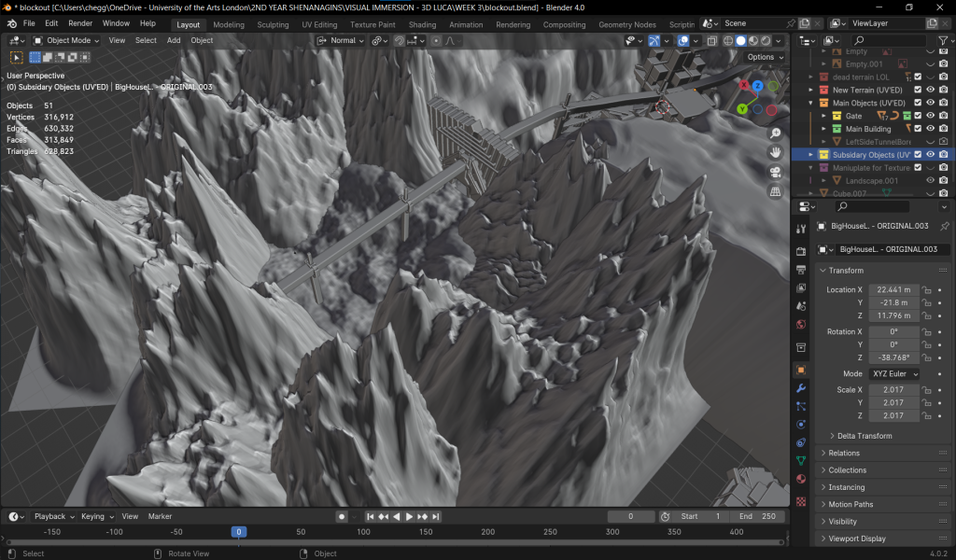Screen dimensions: 956x560
Task: Open the Object Mode dropdown
Action: pos(66,40)
